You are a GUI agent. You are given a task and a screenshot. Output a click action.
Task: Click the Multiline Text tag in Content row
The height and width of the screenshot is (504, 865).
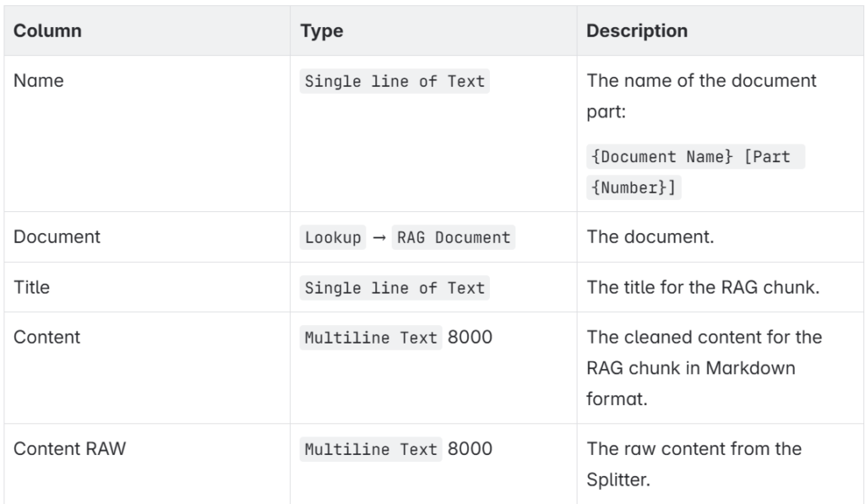click(x=371, y=338)
